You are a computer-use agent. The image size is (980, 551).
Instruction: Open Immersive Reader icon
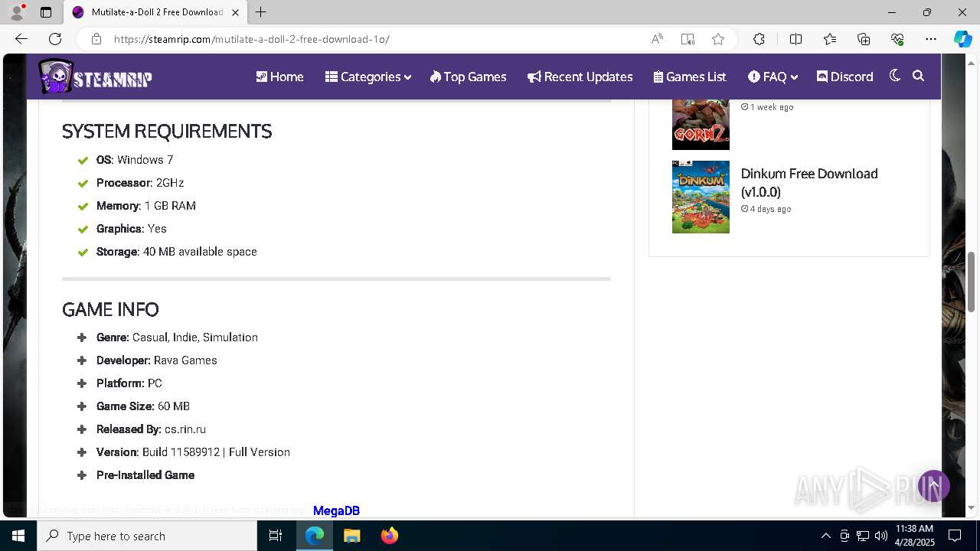point(688,39)
